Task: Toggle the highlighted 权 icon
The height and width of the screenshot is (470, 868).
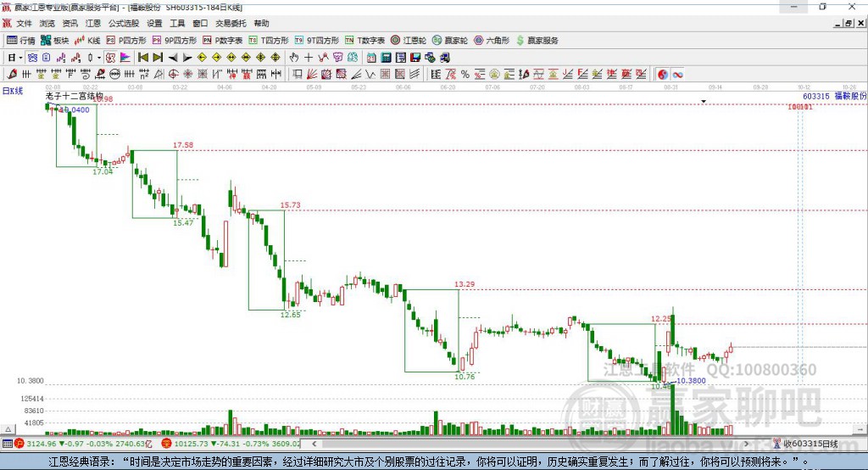Action: click(111, 58)
